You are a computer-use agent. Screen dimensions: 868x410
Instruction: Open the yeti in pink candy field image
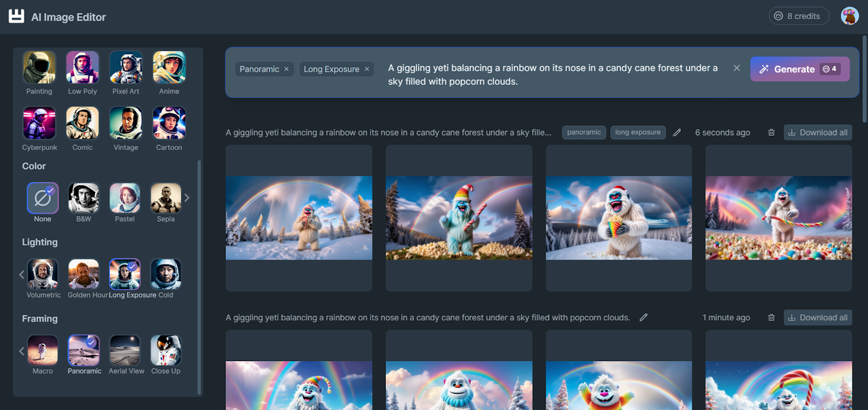(x=778, y=218)
